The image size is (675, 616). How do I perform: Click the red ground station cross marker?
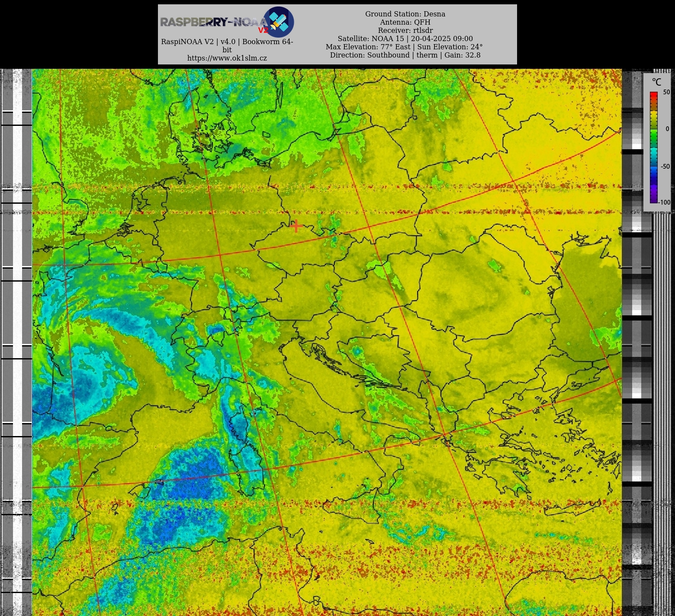296,226
